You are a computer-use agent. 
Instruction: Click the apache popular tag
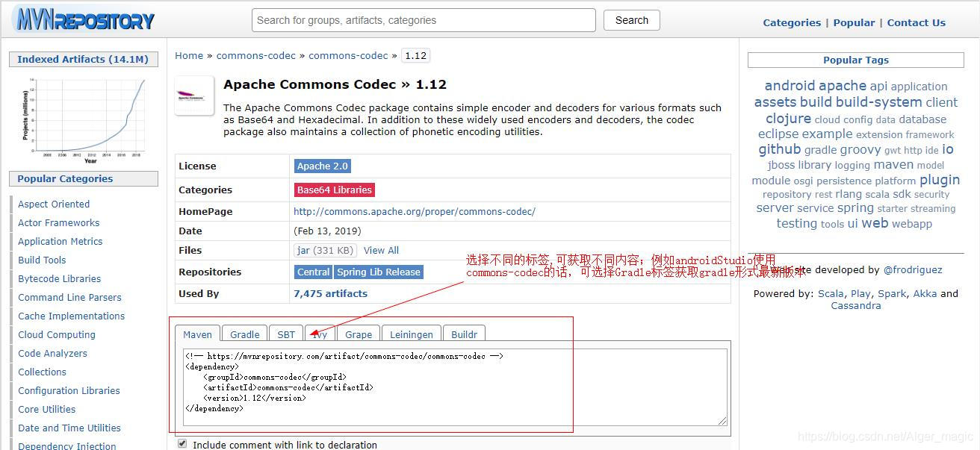click(843, 86)
